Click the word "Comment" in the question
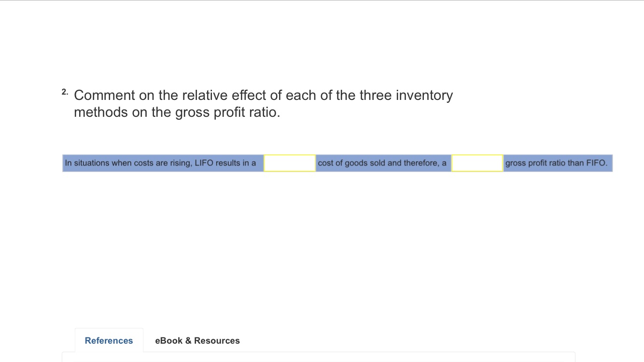644x362 pixels. 104,96
